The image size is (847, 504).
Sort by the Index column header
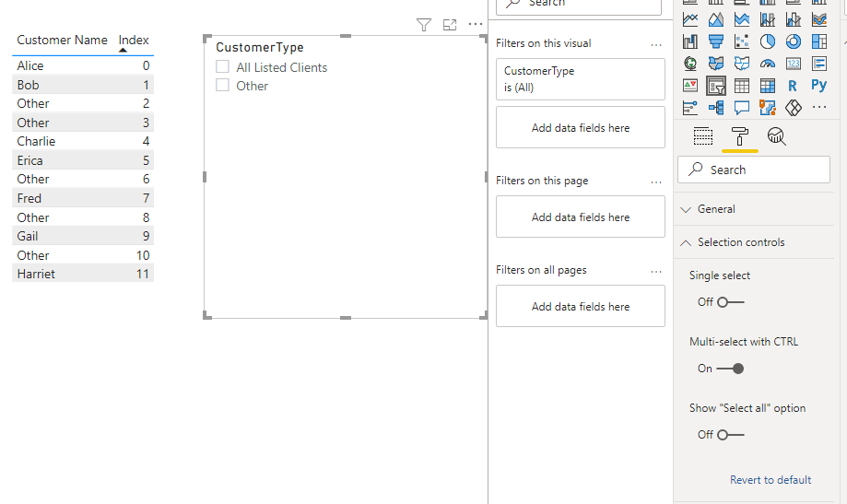click(x=134, y=40)
